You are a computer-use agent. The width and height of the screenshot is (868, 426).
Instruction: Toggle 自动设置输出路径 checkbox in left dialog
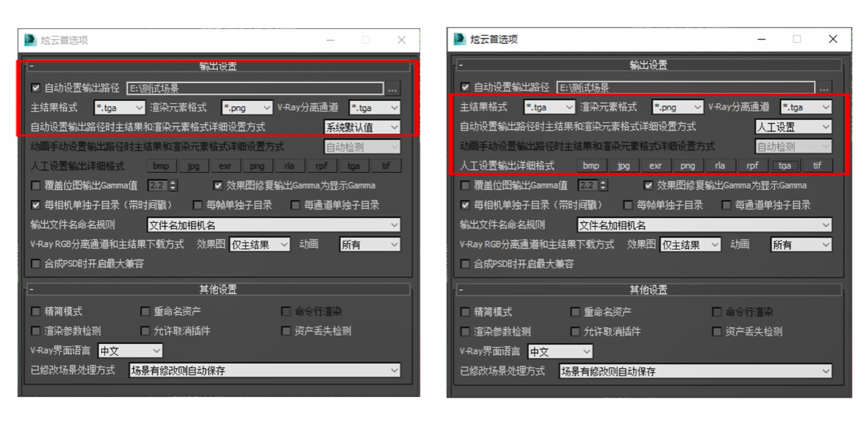(x=36, y=88)
